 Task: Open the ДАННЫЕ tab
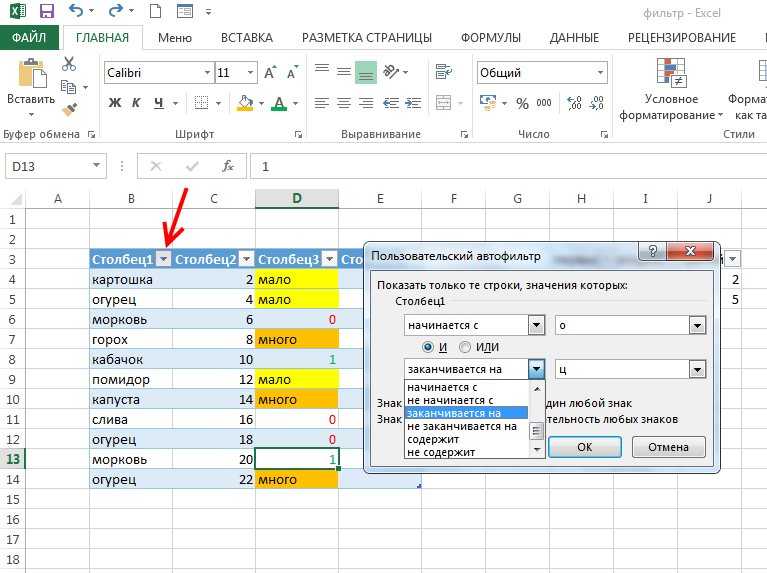pyautogui.click(x=574, y=38)
